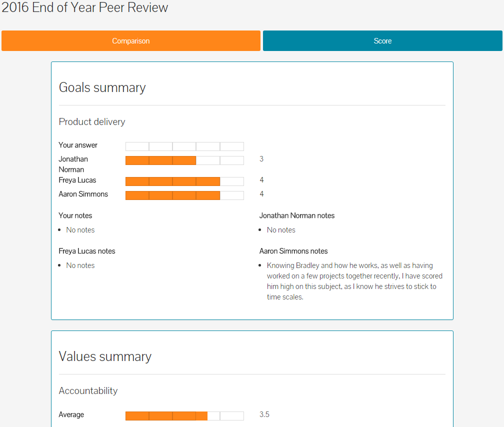Click the Your answer label
This screenshot has height=427, width=504.
click(78, 145)
